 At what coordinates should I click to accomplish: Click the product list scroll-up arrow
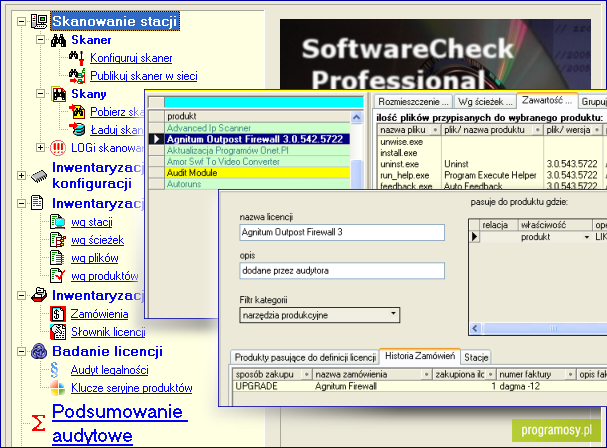(x=357, y=117)
